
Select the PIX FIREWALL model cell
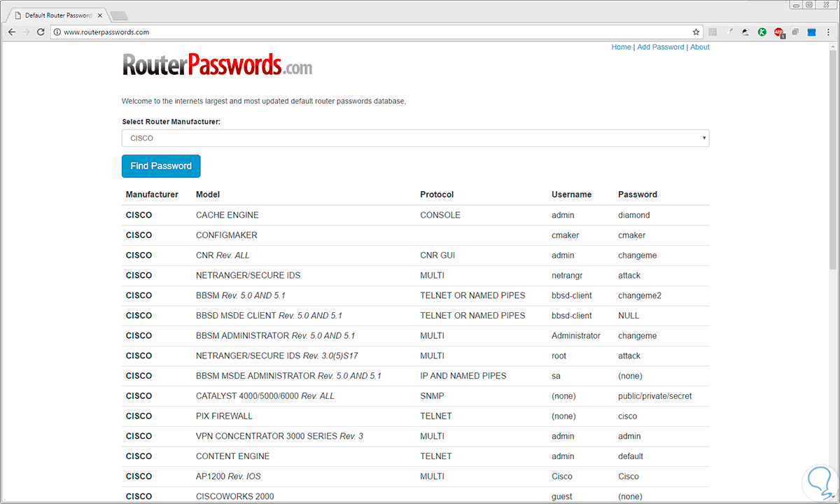click(x=224, y=416)
